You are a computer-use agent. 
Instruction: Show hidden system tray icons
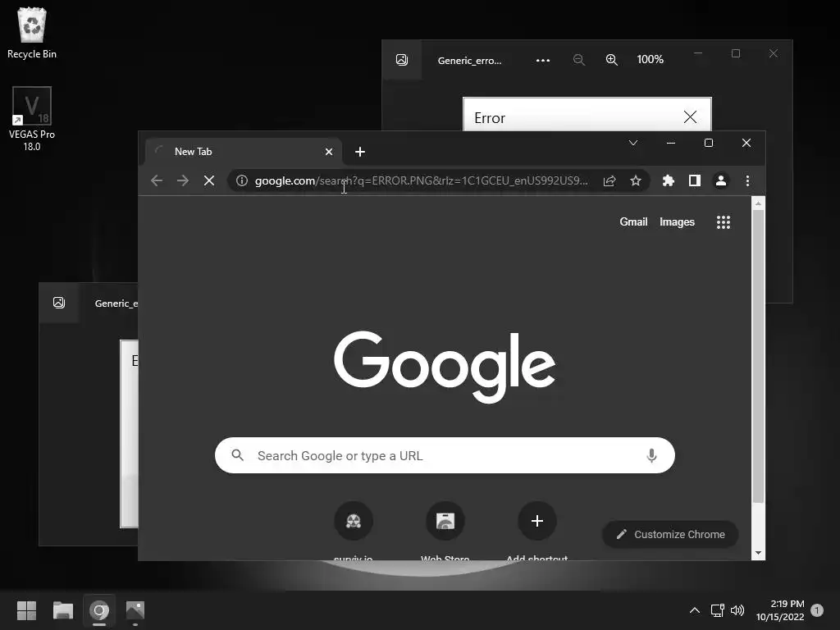click(x=694, y=610)
